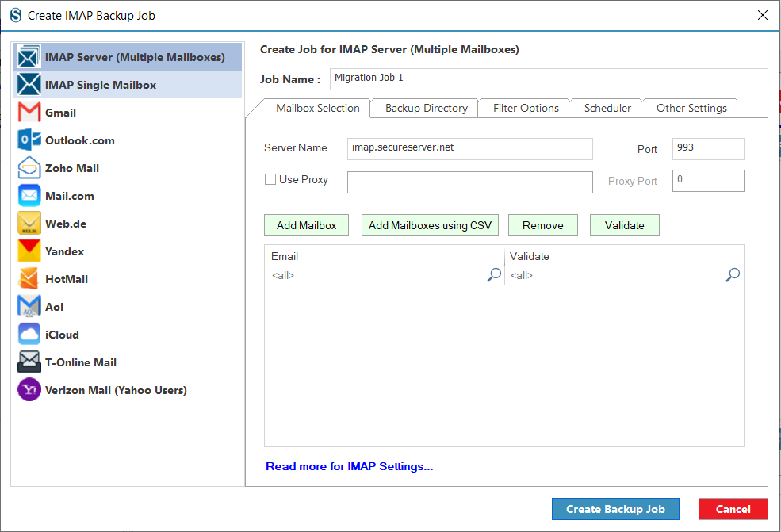Click the Job Name input field
Screen dimensions: 781x532
pyautogui.click(x=549, y=78)
